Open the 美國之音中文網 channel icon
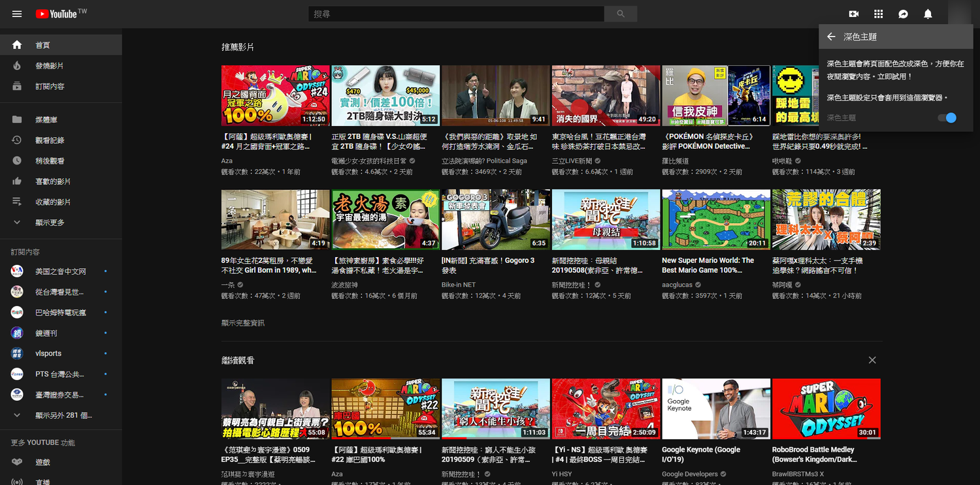Image resolution: width=980 pixels, height=485 pixels. (17, 272)
